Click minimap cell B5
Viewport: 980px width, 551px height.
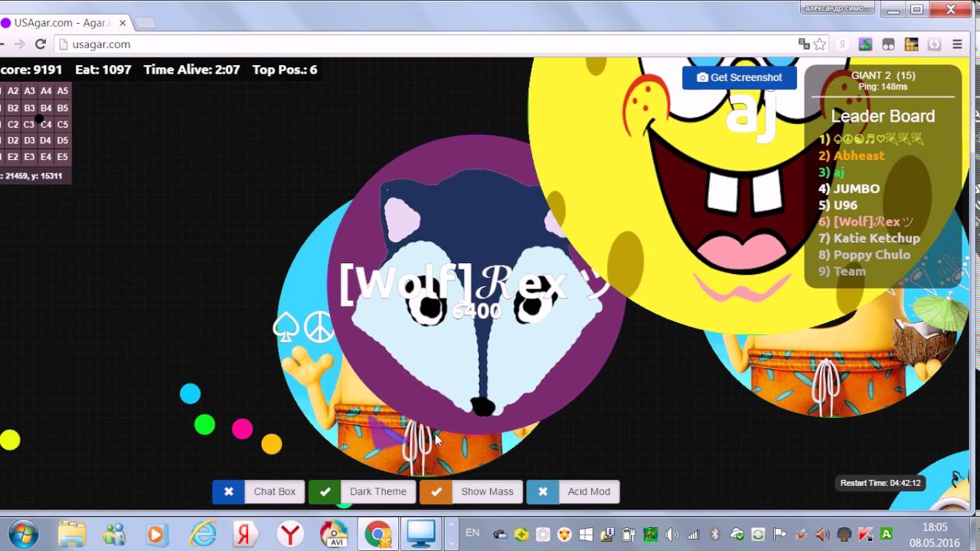coord(63,108)
